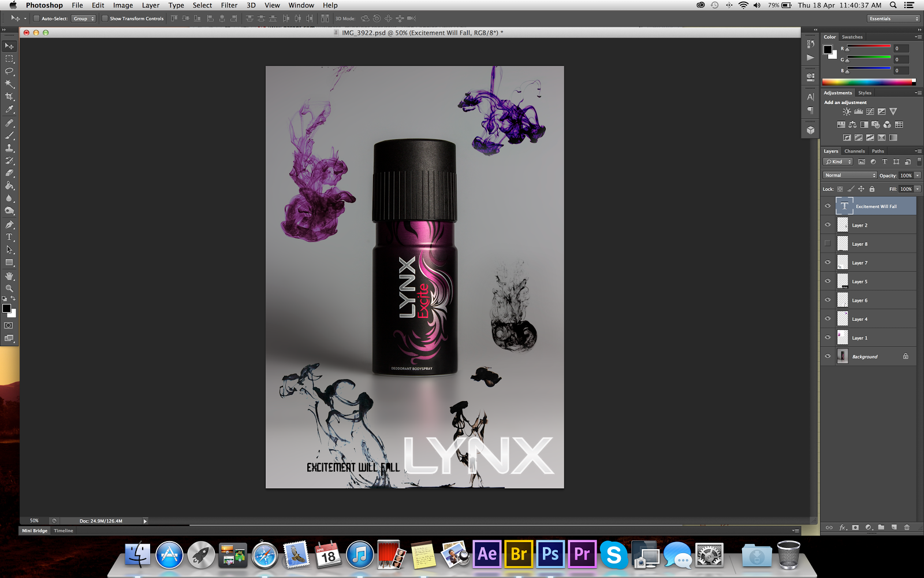Click the color spectrum ramp bar
The image size is (924, 578).
click(869, 82)
